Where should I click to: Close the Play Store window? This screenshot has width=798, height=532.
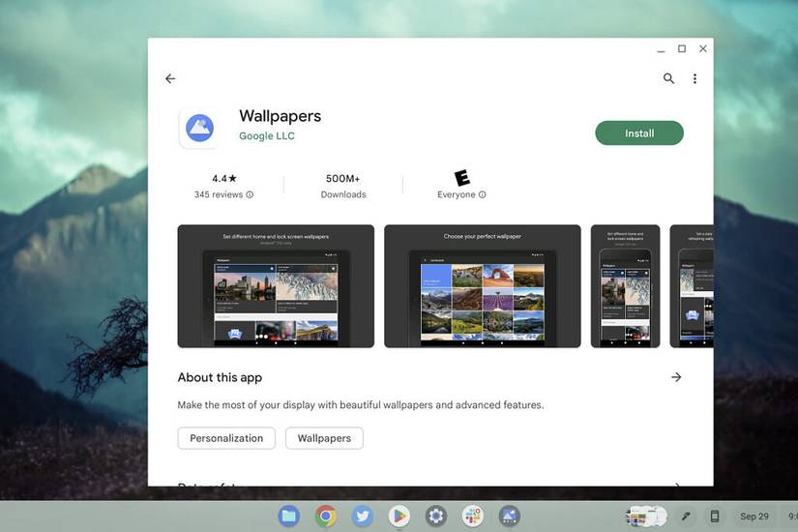click(x=703, y=49)
